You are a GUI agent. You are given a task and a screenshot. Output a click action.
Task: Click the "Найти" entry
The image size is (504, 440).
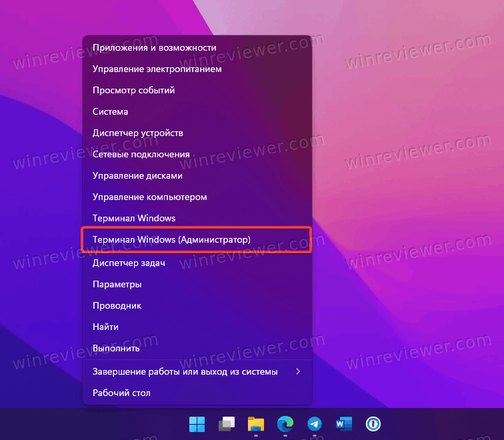pyautogui.click(x=197, y=327)
